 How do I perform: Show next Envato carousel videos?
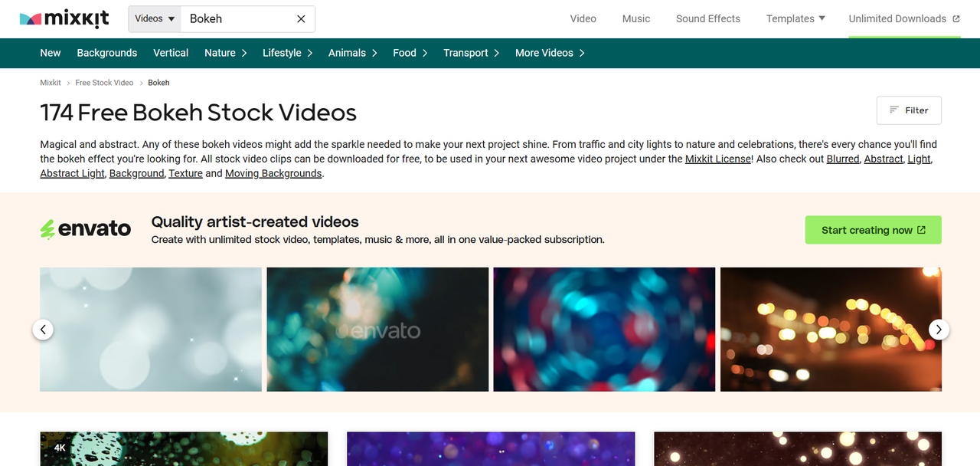tap(939, 330)
